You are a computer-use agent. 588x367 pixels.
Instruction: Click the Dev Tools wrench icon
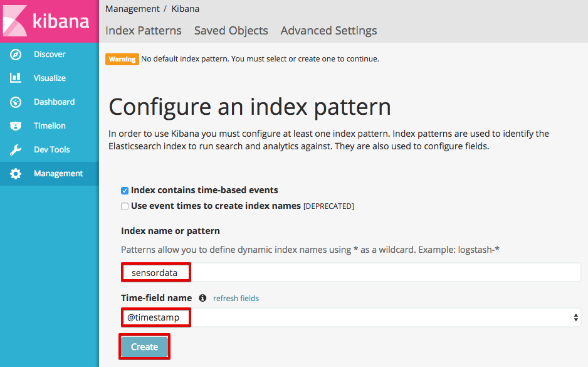tap(16, 150)
